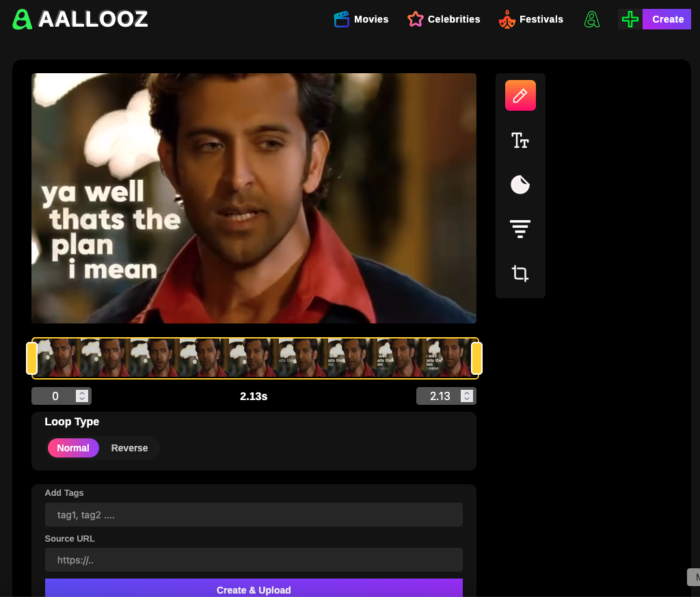Image resolution: width=700 pixels, height=597 pixels.
Task: Click inside the tag1, tag2 tags field
Action: [x=254, y=514]
